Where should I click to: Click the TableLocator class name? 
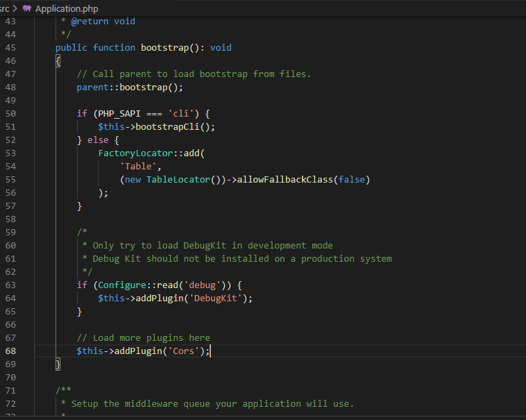178,180
